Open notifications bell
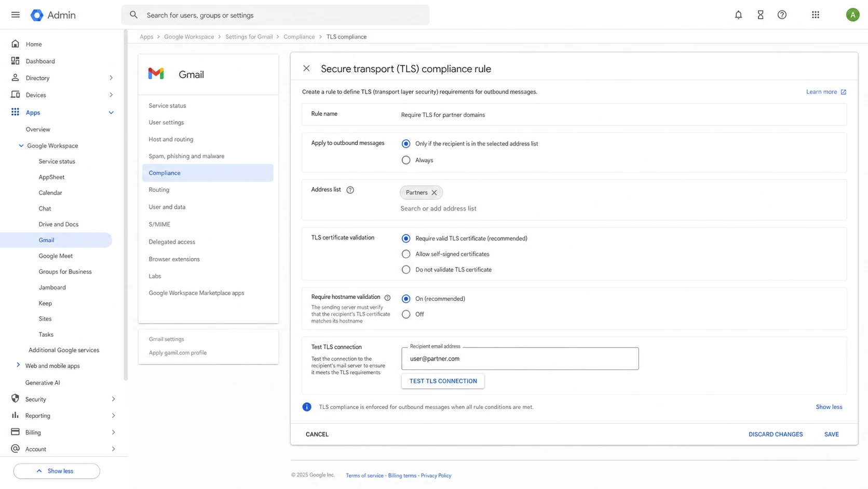 pos(738,15)
